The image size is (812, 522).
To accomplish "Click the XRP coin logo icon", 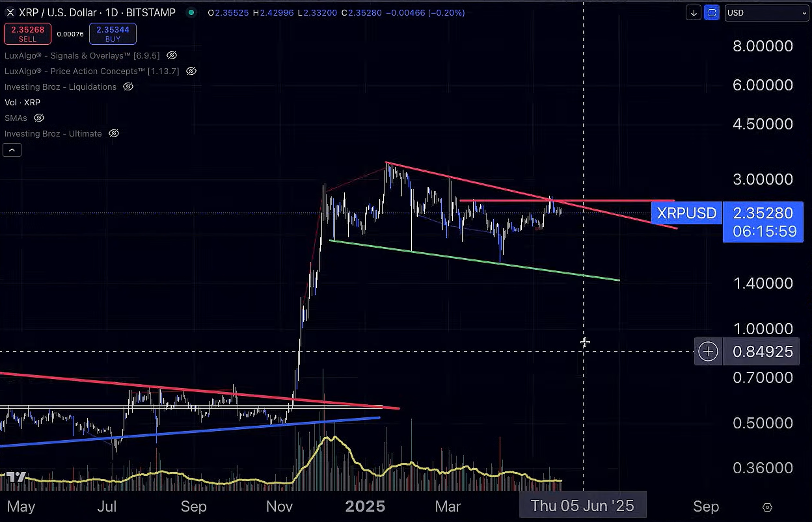I will point(10,12).
